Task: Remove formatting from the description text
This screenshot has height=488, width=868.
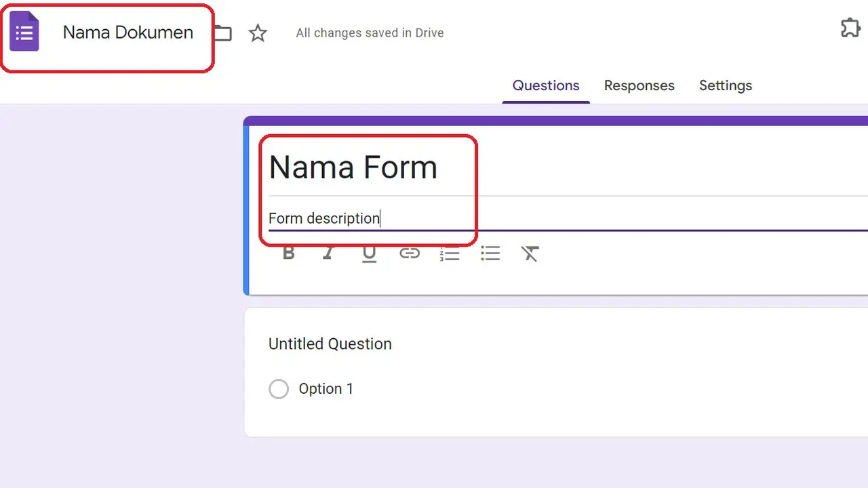Action: click(x=530, y=253)
